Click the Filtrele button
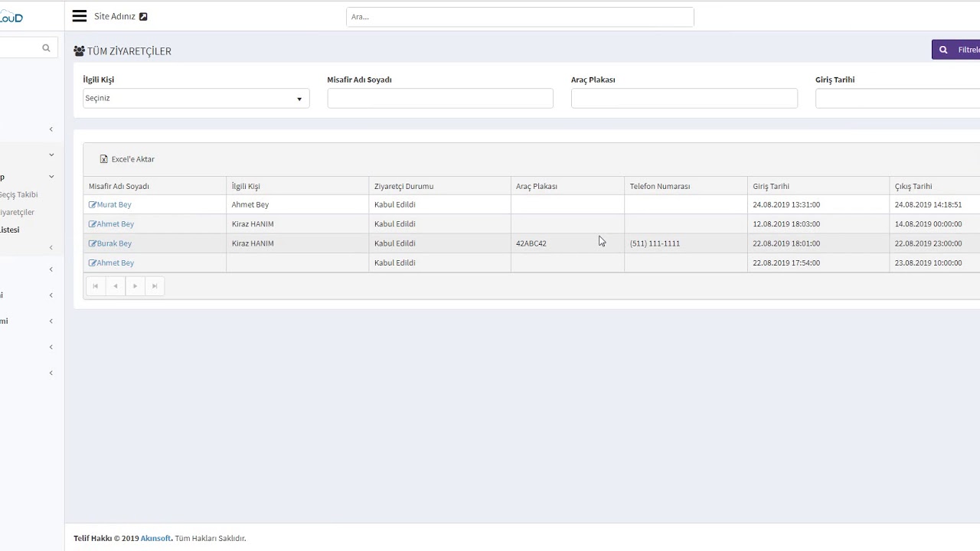 (x=959, y=50)
